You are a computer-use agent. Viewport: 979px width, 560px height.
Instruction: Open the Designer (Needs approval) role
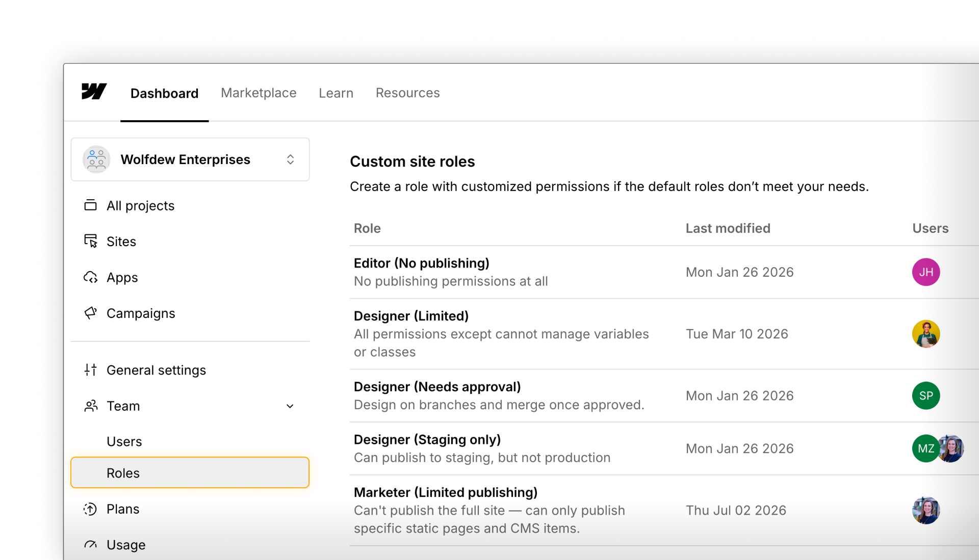pos(437,387)
